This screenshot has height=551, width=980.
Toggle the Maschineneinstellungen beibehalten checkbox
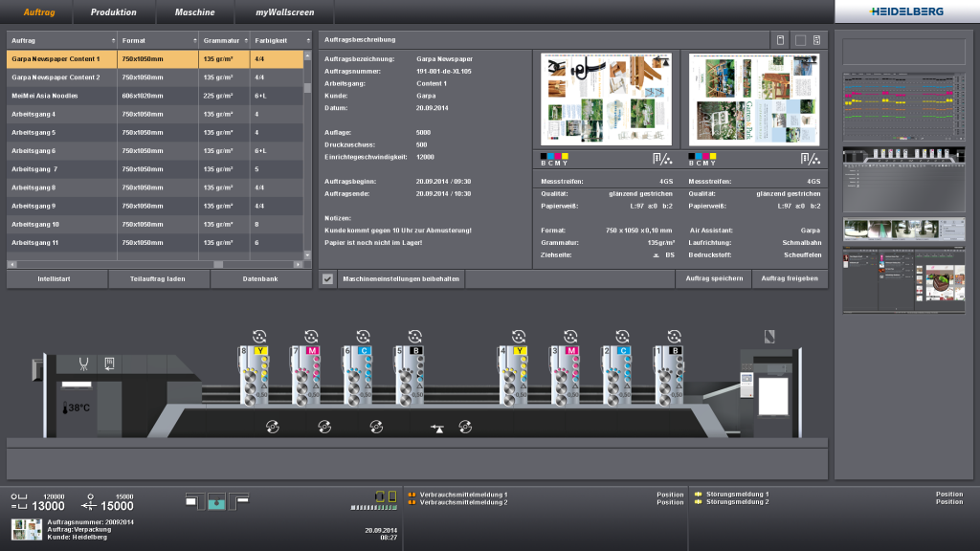click(327, 279)
